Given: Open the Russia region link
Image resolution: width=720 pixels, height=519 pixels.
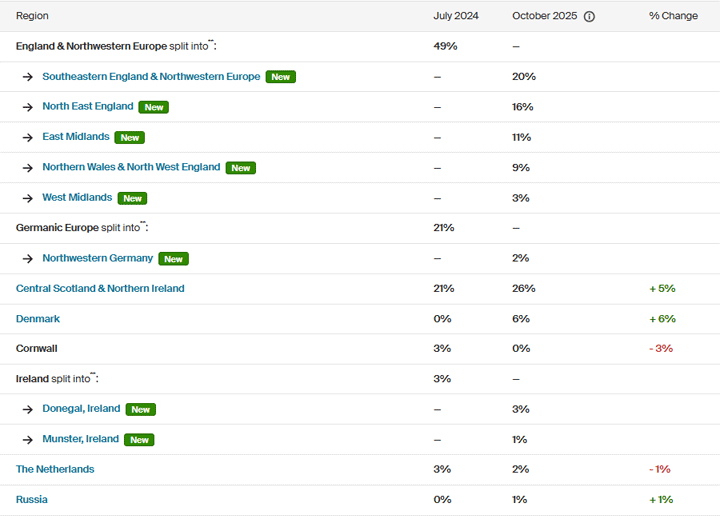Looking at the screenshot, I should pos(32,499).
